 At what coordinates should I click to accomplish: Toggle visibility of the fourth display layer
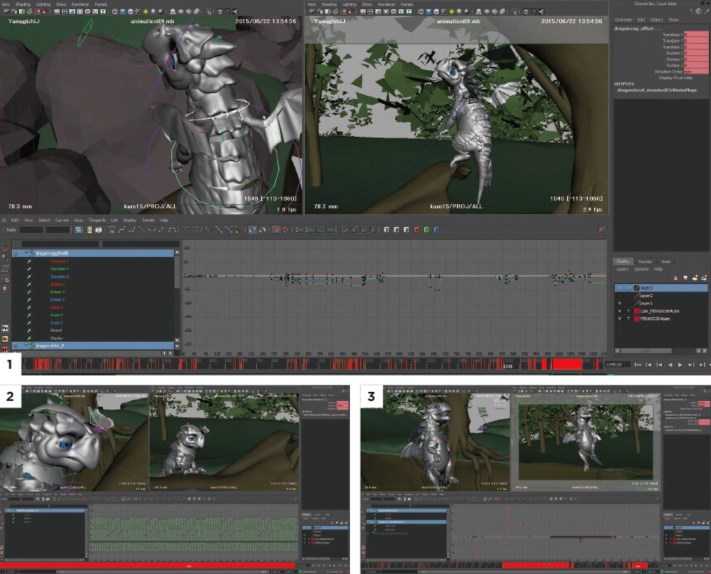(x=620, y=311)
